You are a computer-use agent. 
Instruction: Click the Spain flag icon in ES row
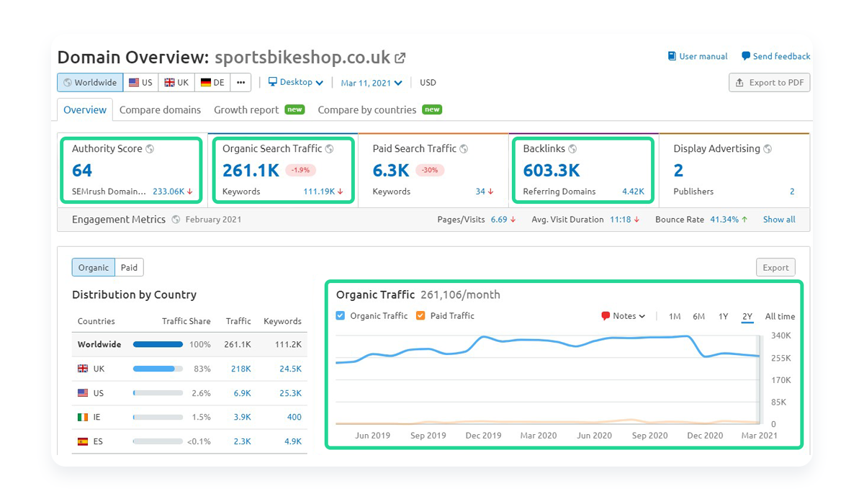coord(83,441)
